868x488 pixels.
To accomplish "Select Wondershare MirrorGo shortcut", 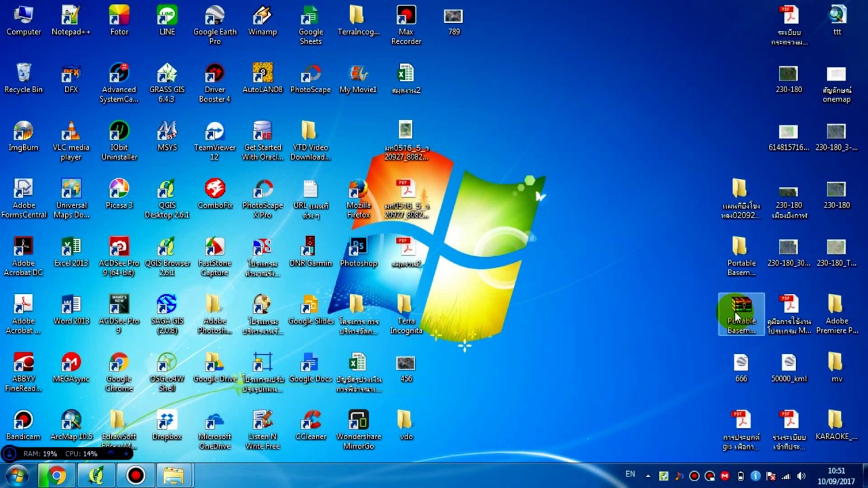I will click(x=358, y=430).
